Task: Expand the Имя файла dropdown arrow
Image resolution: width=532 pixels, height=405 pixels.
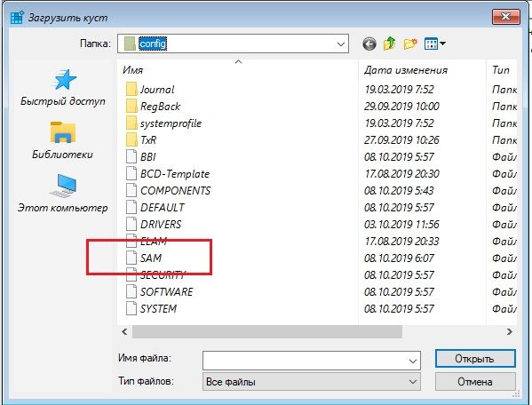Action: tap(413, 361)
